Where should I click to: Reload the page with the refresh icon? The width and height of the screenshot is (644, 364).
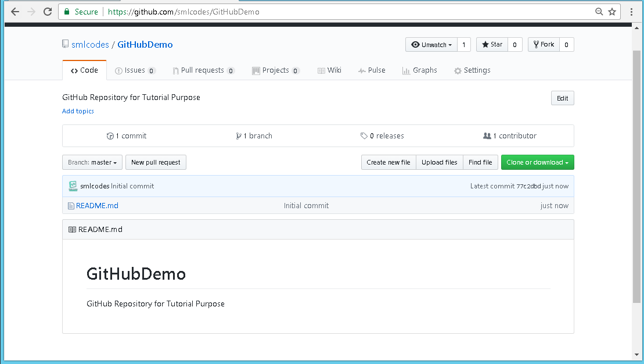click(48, 12)
